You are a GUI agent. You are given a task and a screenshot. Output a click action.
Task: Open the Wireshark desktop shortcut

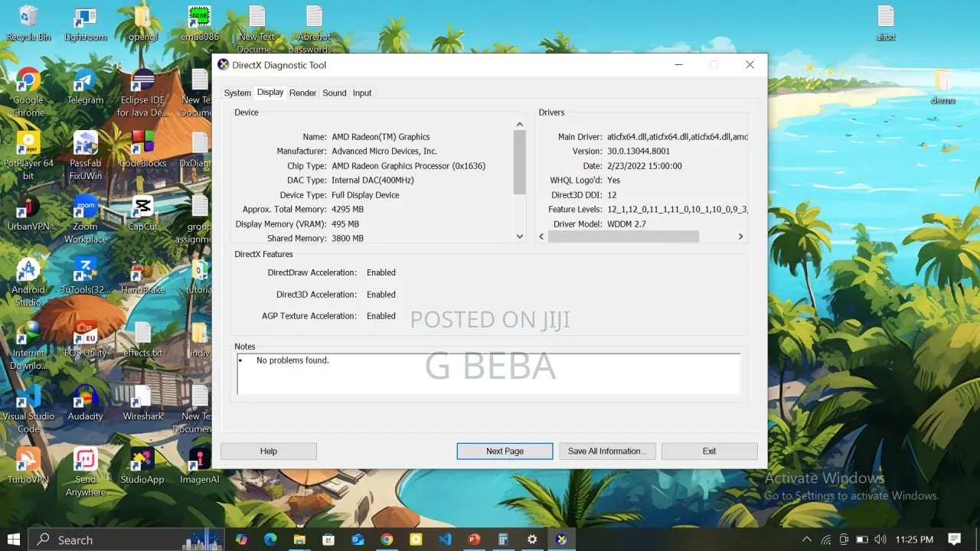[142, 399]
